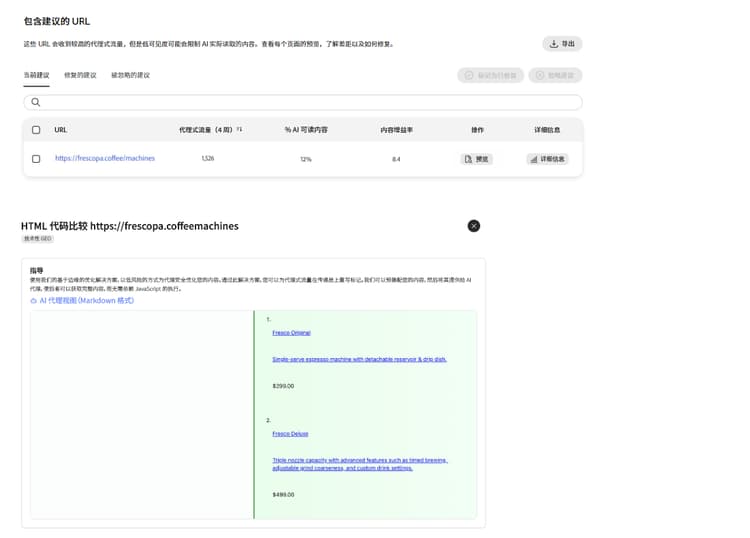Open the Triple nozzle capacity description link

tap(360, 464)
